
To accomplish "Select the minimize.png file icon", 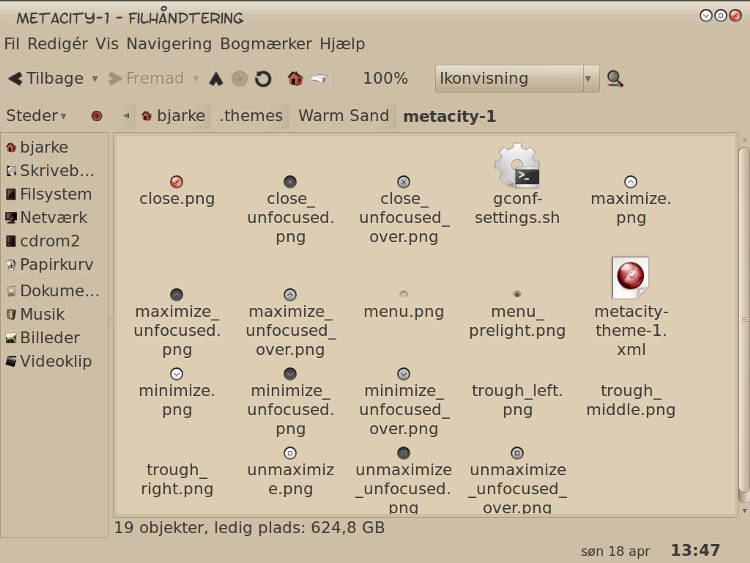I will 176,374.
